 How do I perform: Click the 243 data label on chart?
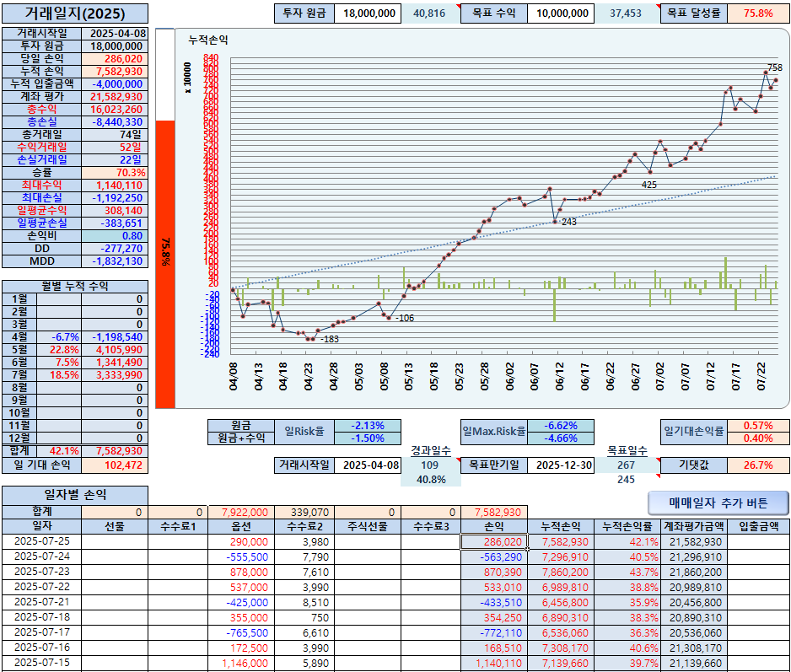click(x=569, y=222)
